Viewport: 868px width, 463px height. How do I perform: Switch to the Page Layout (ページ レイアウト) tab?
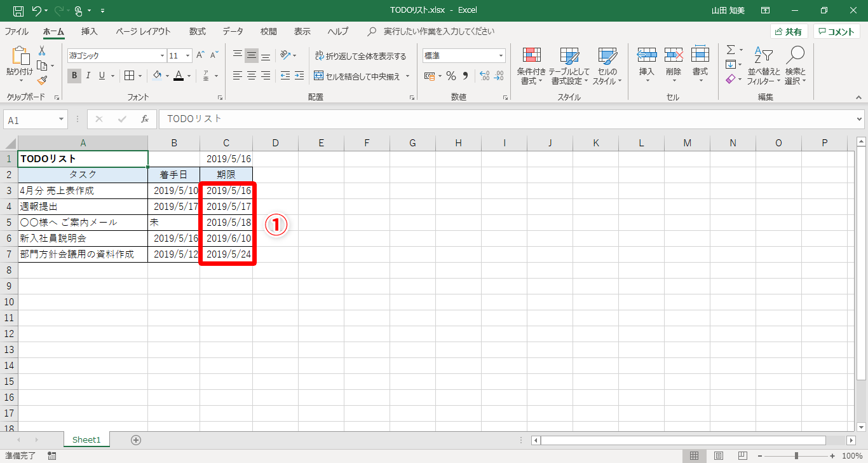pyautogui.click(x=143, y=32)
